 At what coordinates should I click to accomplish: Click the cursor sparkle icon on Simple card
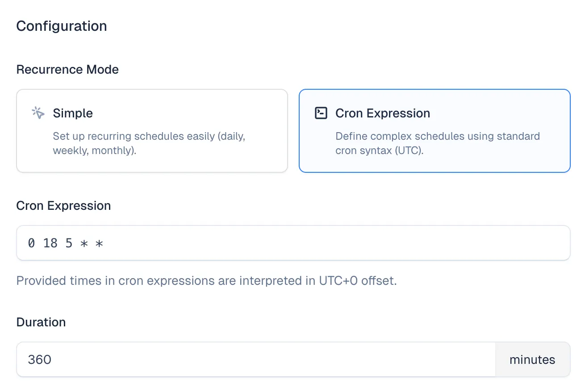(38, 113)
